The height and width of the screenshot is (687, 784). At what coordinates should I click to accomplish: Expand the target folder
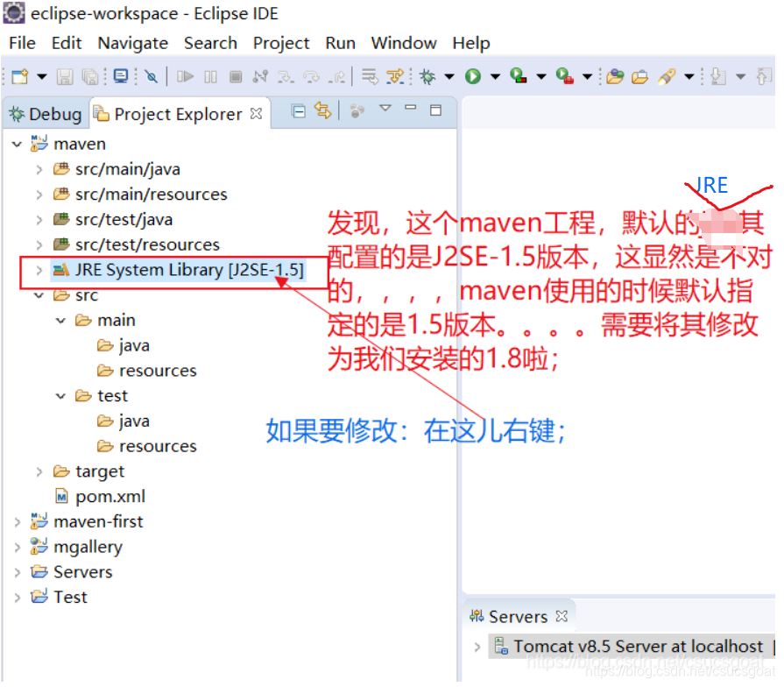[x=39, y=471]
